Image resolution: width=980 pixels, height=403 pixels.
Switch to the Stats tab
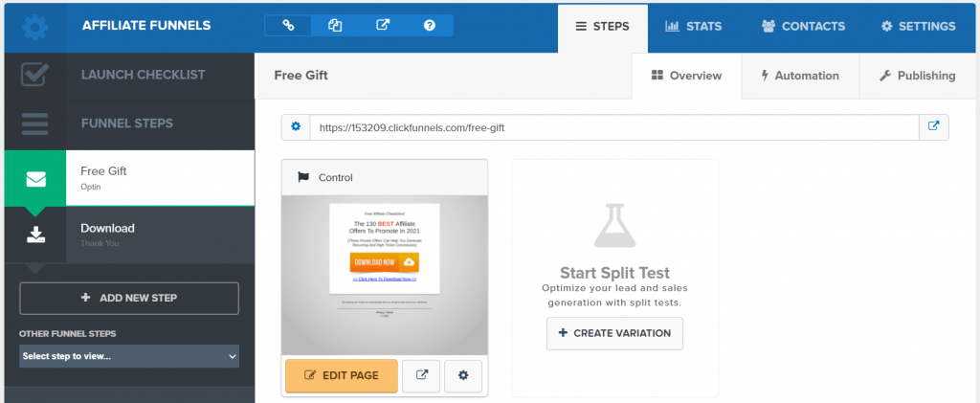click(694, 26)
